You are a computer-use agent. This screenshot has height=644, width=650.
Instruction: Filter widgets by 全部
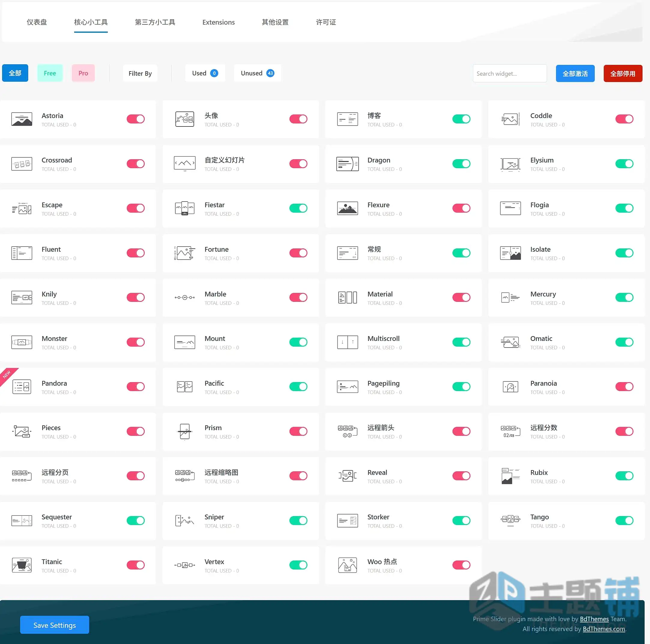(x=15, y=73)
